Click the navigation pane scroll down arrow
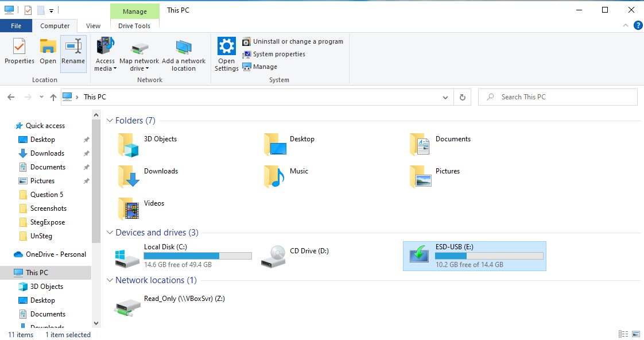644x340 pixels. 96,323
